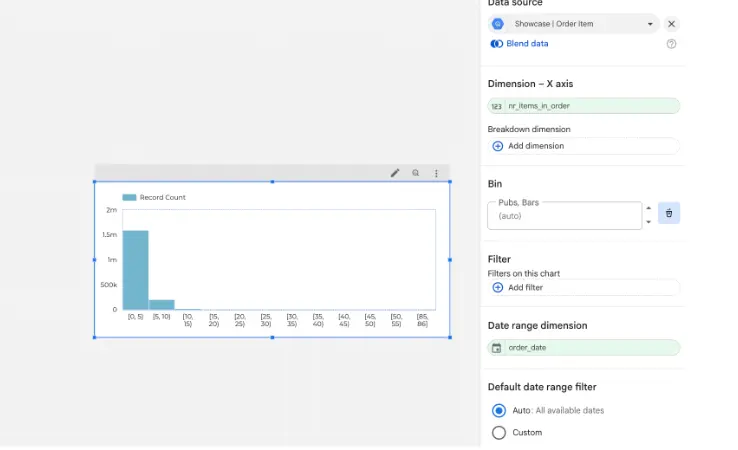Select the Custom date range radio button
Image resolution: width=738 pixels, height=450 pixels.
(499, 432)
